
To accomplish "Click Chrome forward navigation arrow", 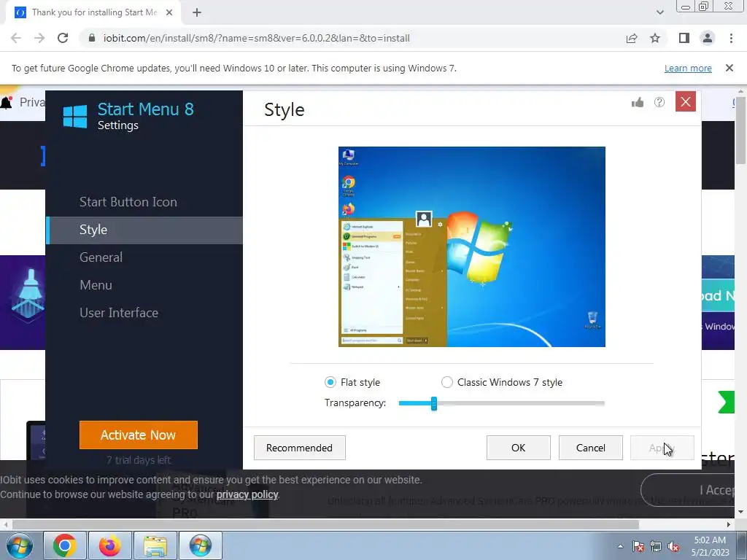I will tap(39, 38).
